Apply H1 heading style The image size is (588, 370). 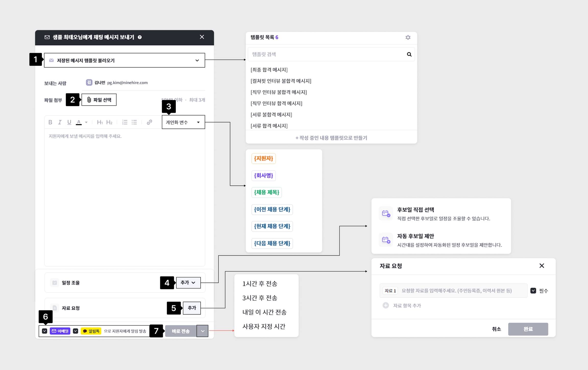(100, 122)
